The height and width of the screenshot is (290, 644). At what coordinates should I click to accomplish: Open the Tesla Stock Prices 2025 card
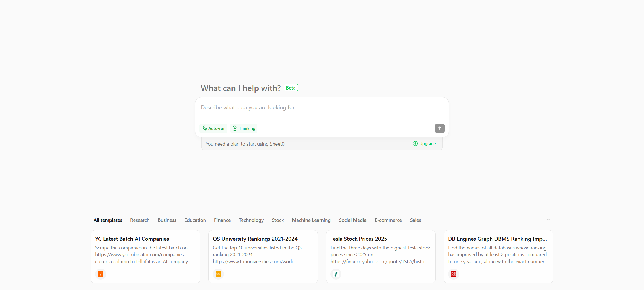point(381,257)
